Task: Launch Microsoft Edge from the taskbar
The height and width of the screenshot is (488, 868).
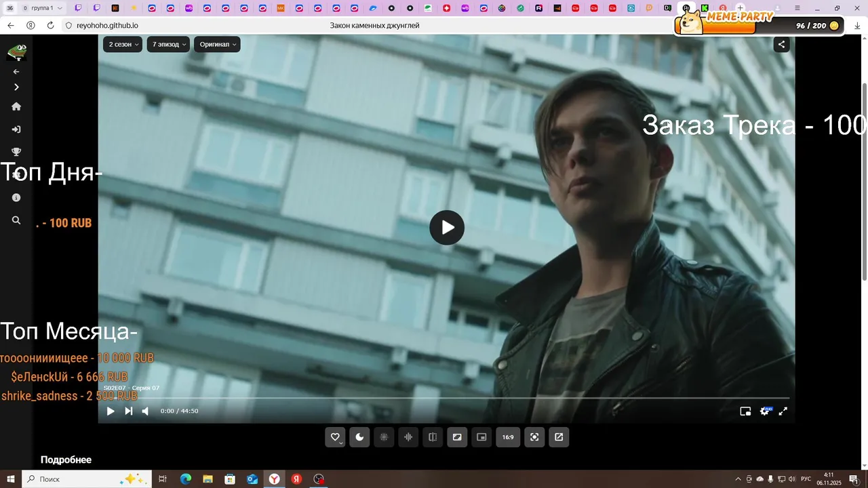Action: click(x=186, y=479)
